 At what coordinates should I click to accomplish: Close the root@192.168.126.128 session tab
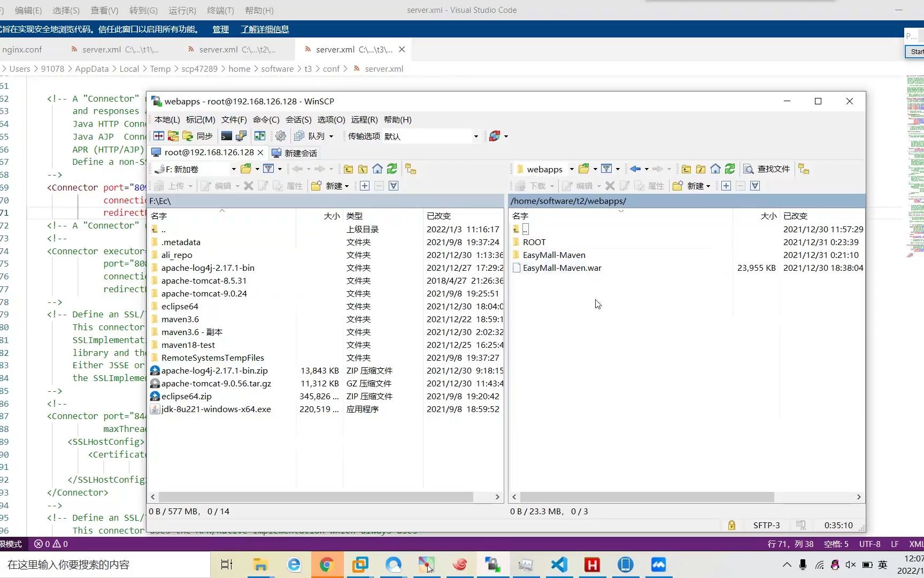(260, 153)
